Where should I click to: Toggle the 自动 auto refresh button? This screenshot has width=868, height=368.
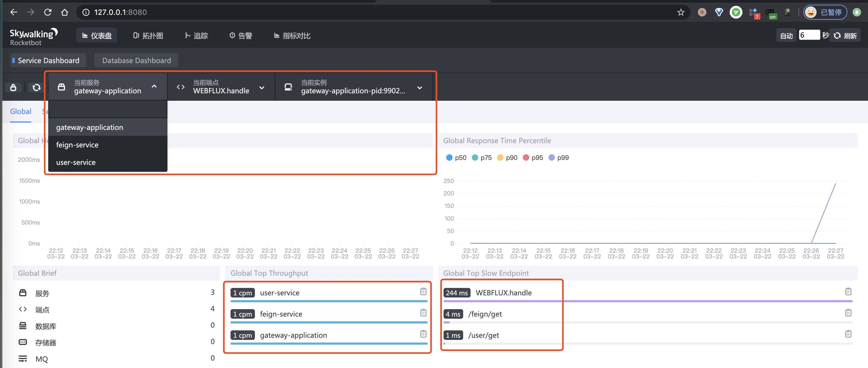pos(786,36)
